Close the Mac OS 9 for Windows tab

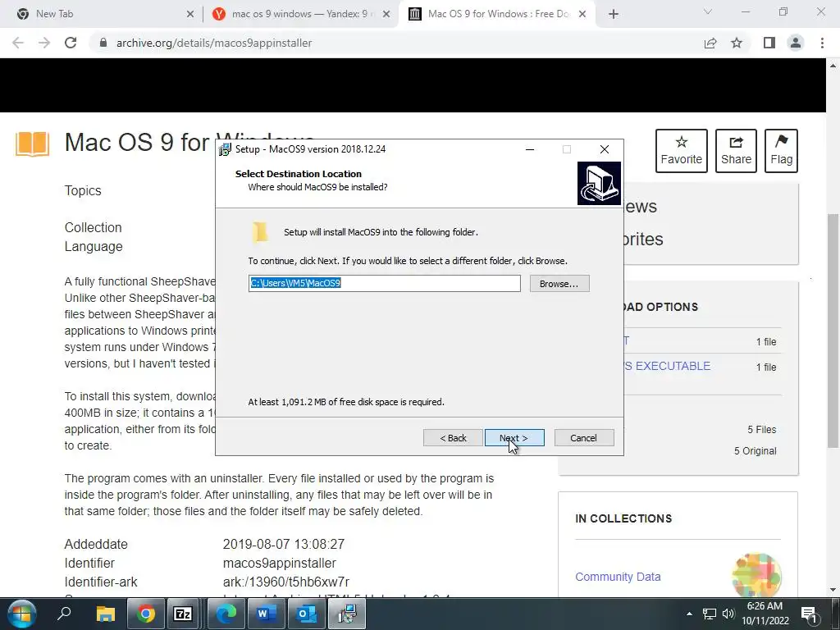click(582, 14)
